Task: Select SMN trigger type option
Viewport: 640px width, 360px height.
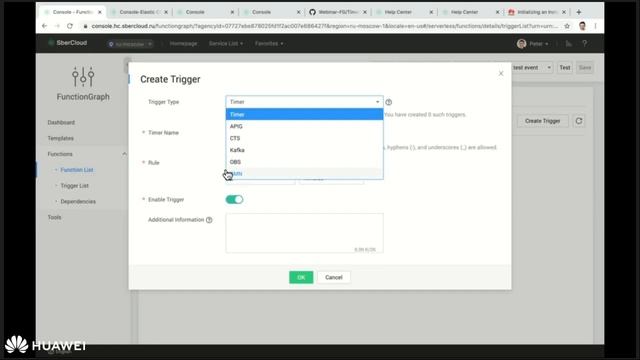Action: (304, 173)
